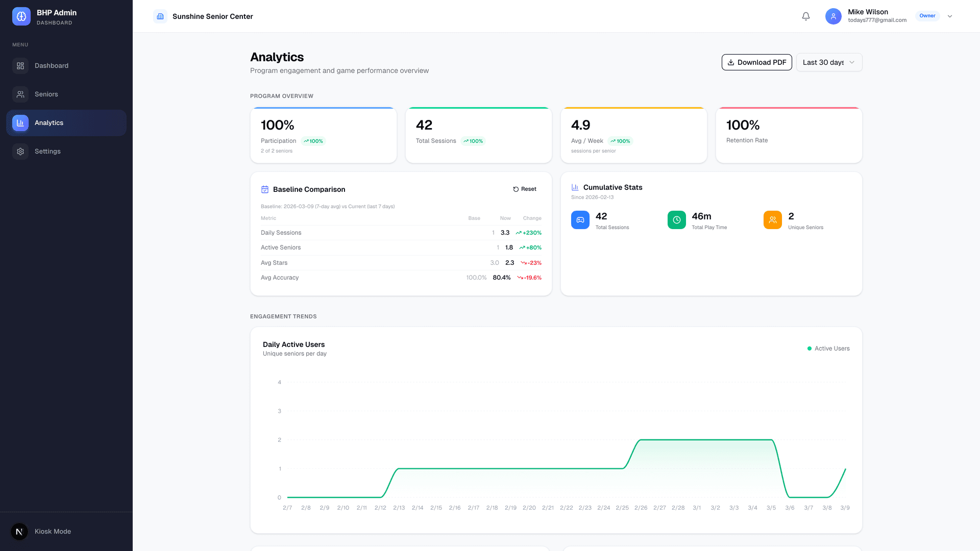Toggle the Active Users legend indicator

(x=809, y=348)
